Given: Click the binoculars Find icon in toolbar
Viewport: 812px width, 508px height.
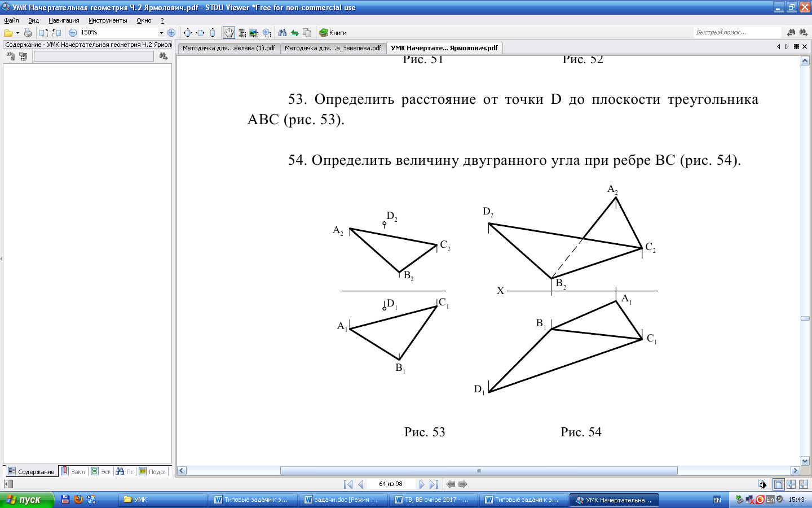Looking at the screenshot, I should [283, 33].
